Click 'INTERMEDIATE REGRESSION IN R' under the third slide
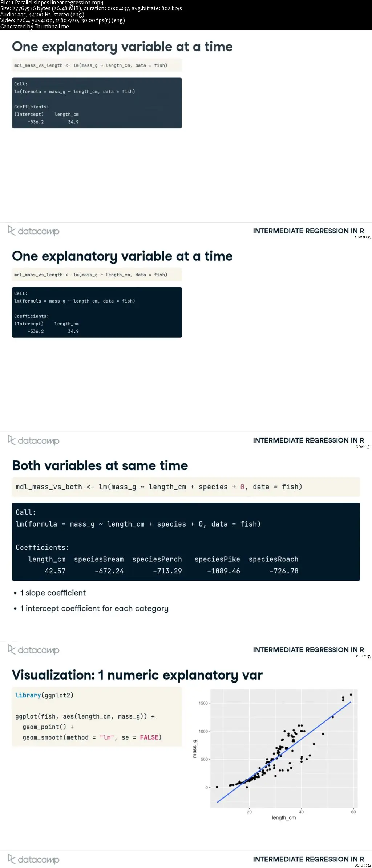372x868 pixels. (x=308, y=650)
